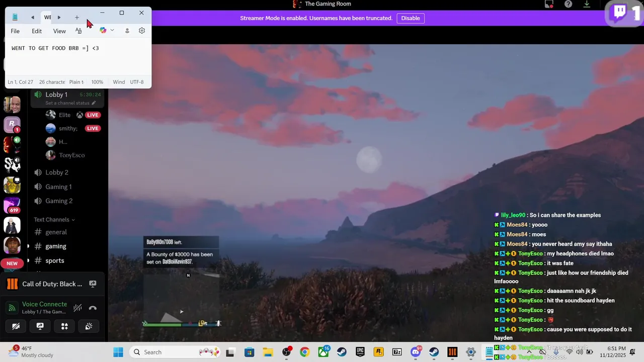Open Xbox app from taskbar
The height and width of the screenshot is (362, 644).
pyautogui.click(x=323, y=352)
